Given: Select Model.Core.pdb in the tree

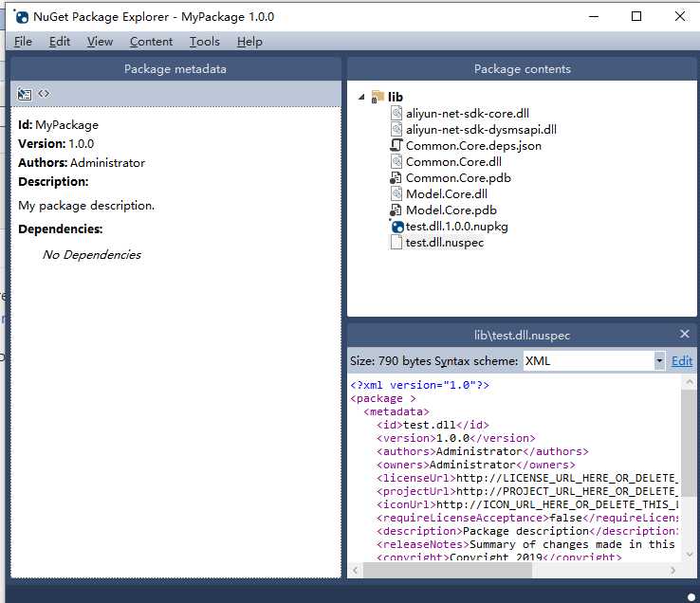Looking at the screenshot, I should [x=451, y=210].
